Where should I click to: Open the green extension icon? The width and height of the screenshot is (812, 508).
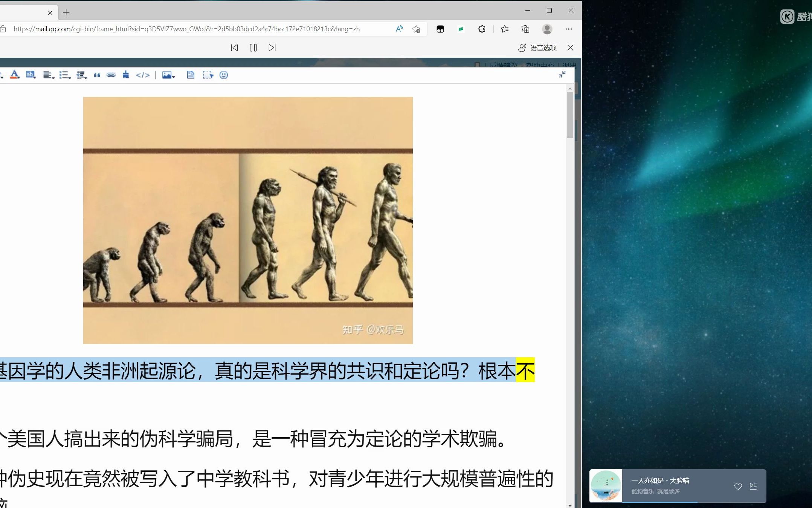click(x=461, y=29)
